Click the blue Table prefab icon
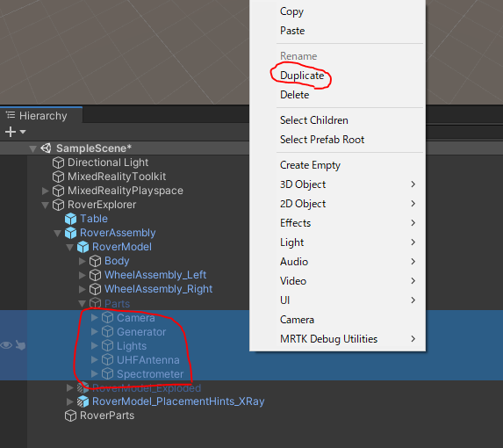The image size is (503, 448). (x=70, y=219)
